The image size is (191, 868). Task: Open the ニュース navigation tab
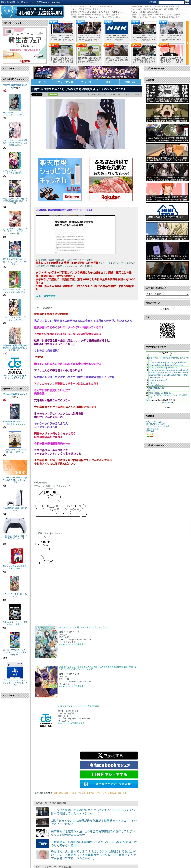tap(86, 82)
